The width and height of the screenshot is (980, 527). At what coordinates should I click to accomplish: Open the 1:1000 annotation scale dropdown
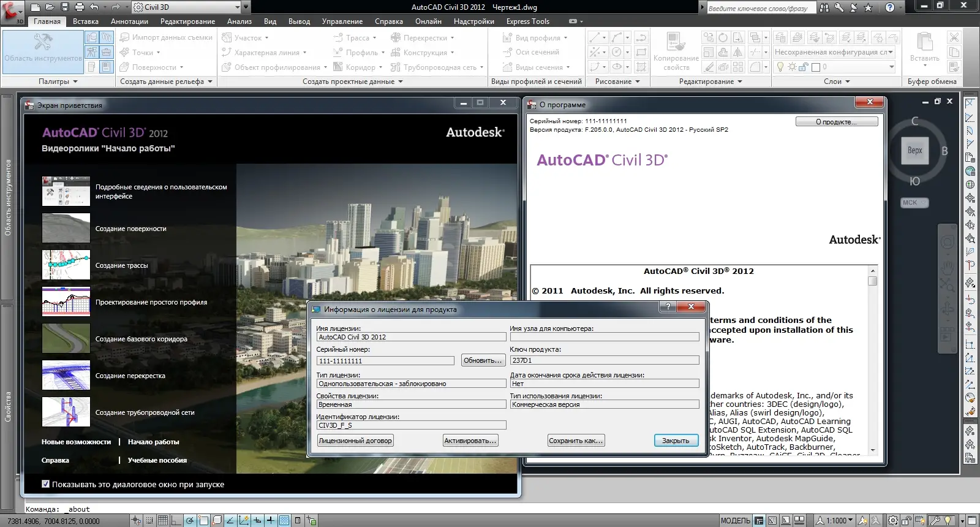[x=839, y=521]
